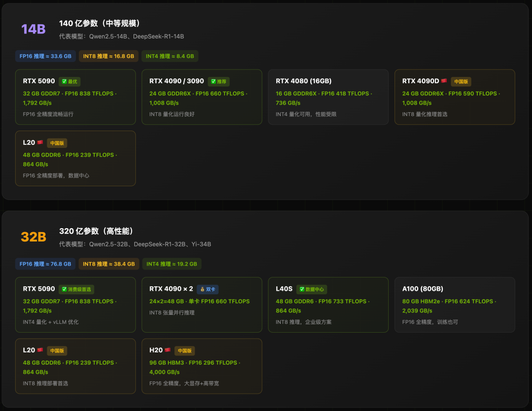Click the L40S card title

(284, 289)
